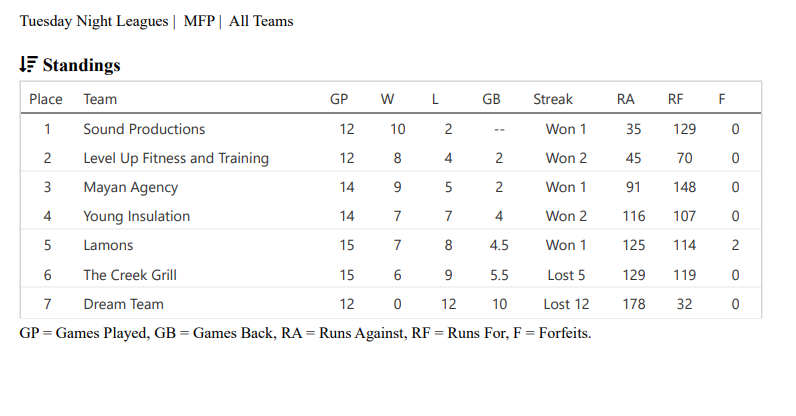This screenshot has height=416, width=796.
Task: Open the Dream Team row
Action: tap(123, 303)
